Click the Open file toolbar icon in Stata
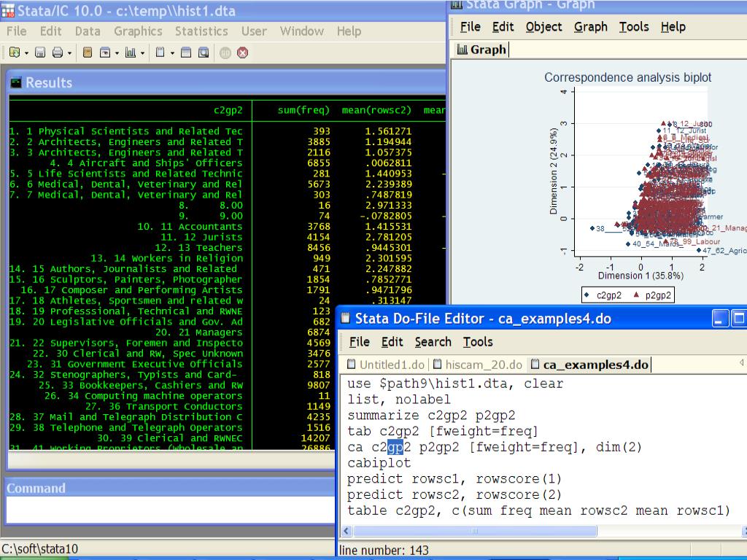Viewport: 747px width, 560px height. pos(15,52)
